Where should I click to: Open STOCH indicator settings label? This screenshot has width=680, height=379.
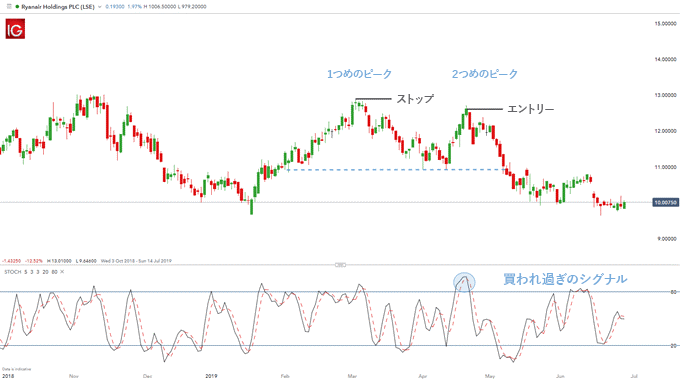(x=13, y=272)
